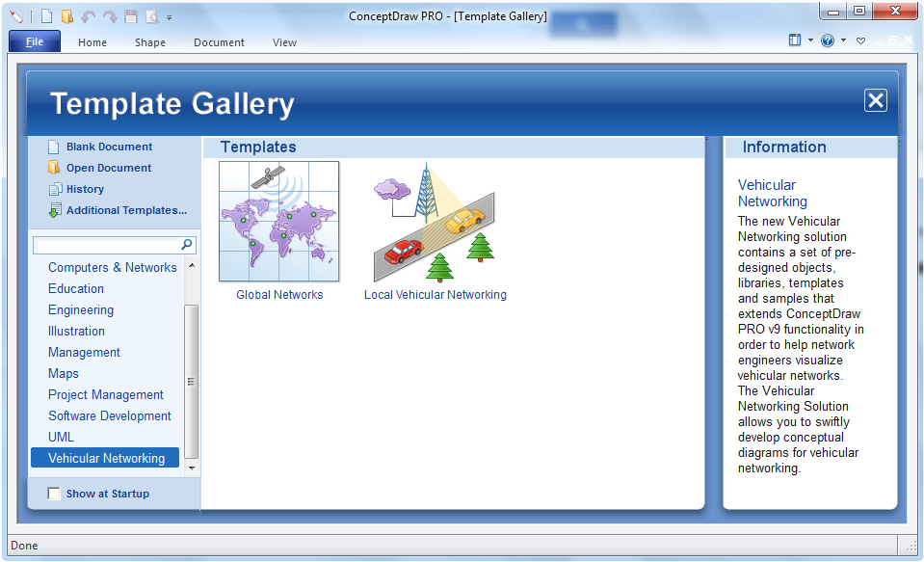Click the Open Document folder icon
This screenshot has height=562, width=924.
point(54,168)
